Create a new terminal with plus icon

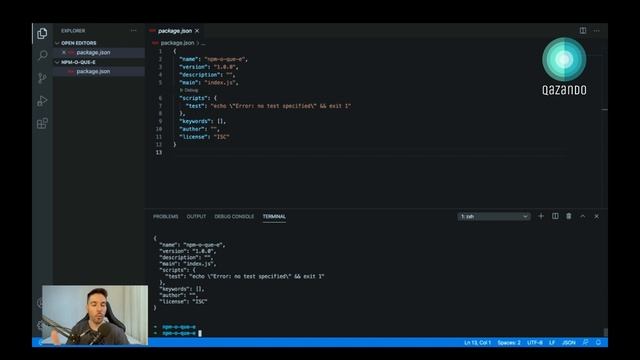(541, 216)
